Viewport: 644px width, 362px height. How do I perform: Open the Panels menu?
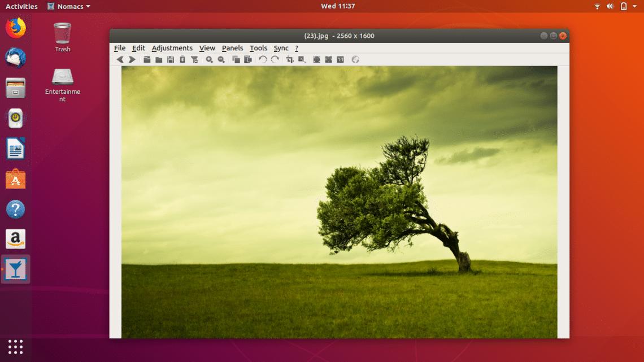232,48
